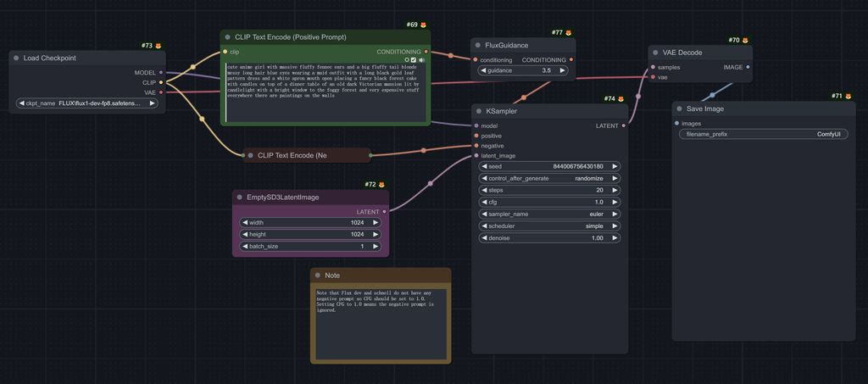Decrease the guidance value with left arrow
The width and height of the screenshot is (868, 384).
[484, 71]
